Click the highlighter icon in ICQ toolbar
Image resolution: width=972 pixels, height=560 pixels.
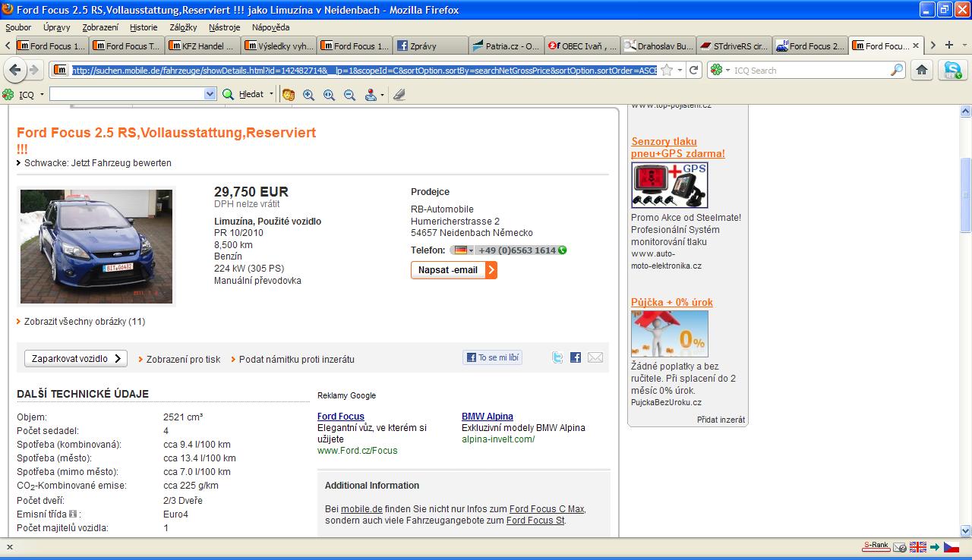click(x=399, y=95)
